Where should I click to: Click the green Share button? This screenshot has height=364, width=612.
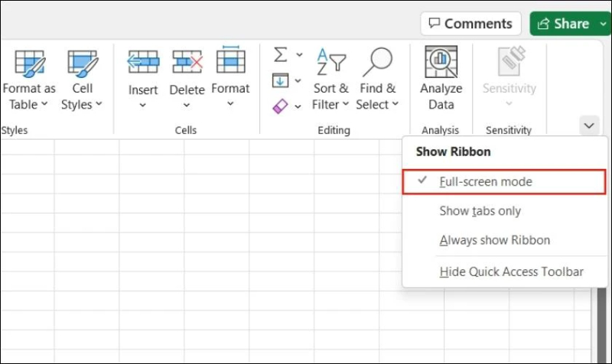pyautogui.click(x=563, y=24)
